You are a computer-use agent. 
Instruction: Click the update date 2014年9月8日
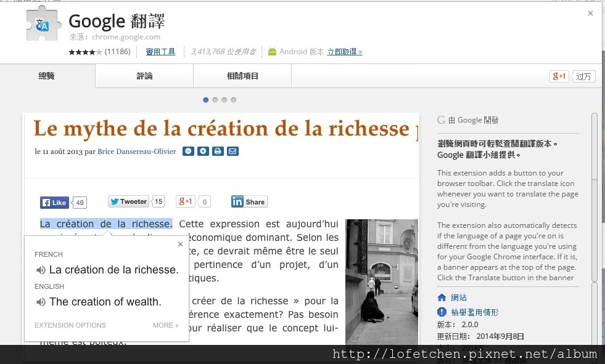[500, 336]
